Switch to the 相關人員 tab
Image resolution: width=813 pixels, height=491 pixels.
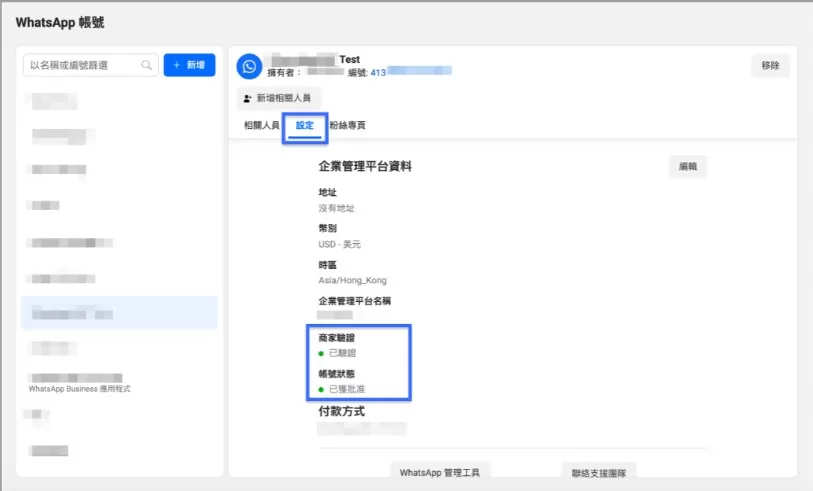pyautogui.click(x=261, y=126)
